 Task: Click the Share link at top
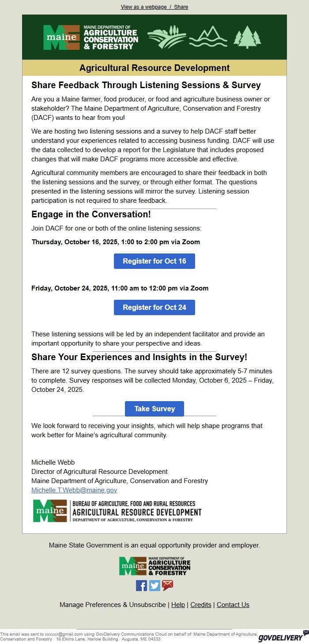(x=181, y=7)
